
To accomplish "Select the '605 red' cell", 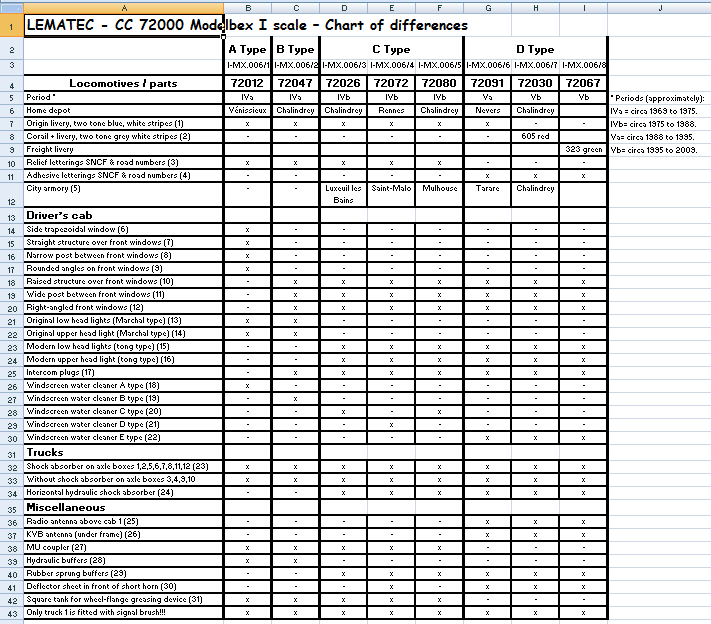I will pos(535,136).
